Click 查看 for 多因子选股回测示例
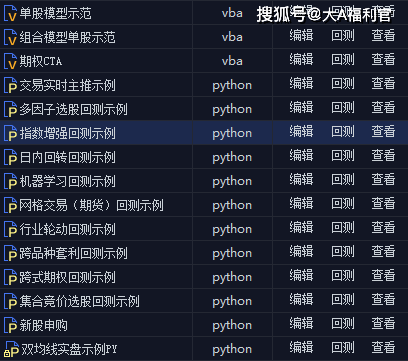Image resolution: width=408 pixels, height=361 pixels. pos(383,107)
